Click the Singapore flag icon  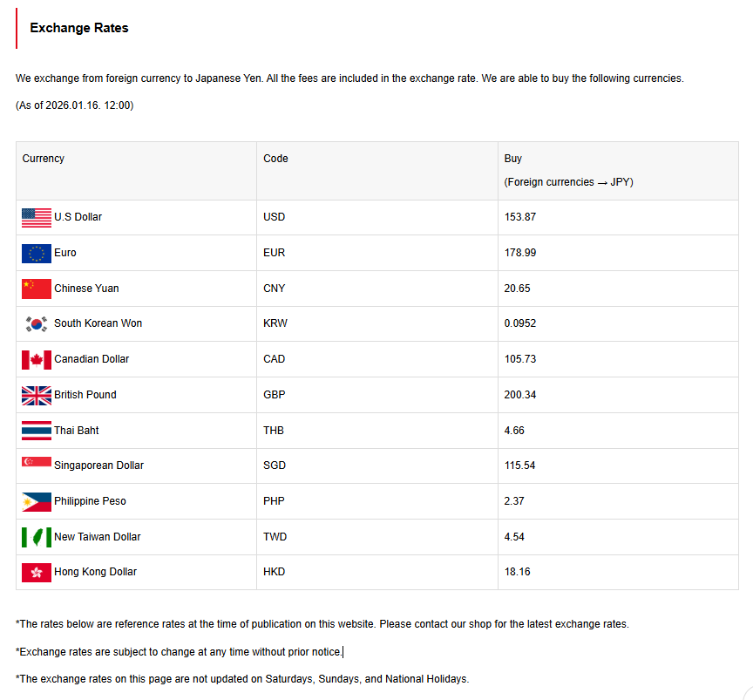[37, 463]
